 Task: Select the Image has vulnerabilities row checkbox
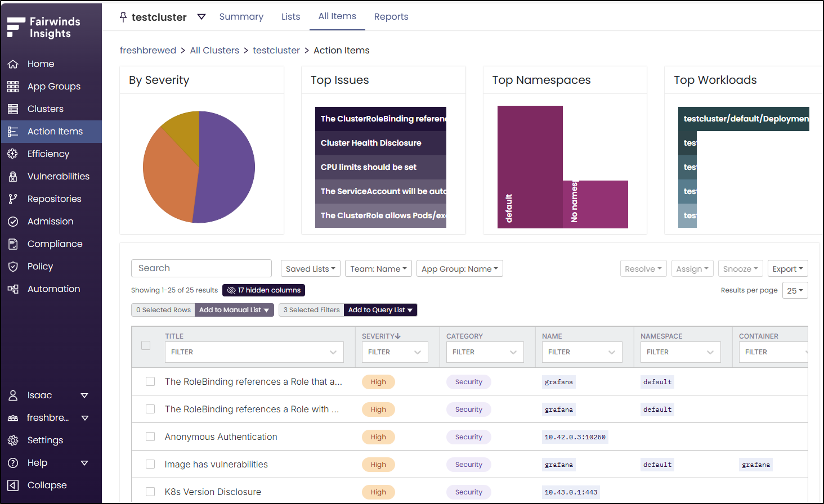[x=150, y=464]
